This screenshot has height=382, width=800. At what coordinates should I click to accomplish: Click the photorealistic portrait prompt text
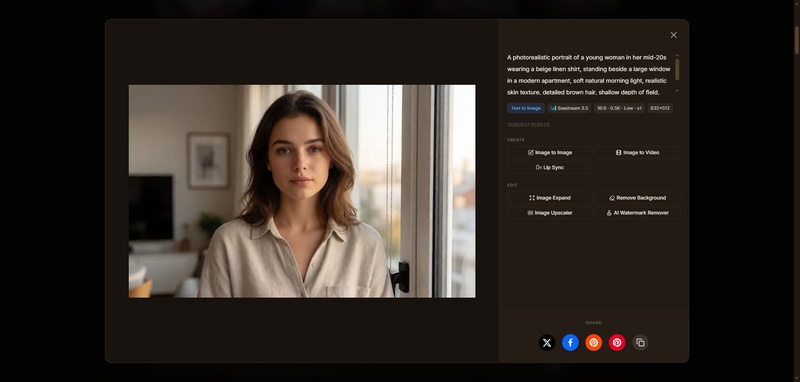click(x=588, y=75)
